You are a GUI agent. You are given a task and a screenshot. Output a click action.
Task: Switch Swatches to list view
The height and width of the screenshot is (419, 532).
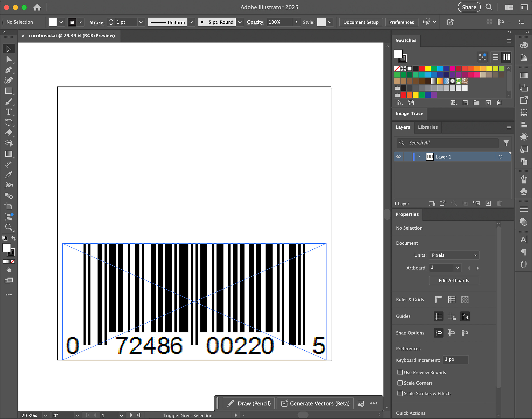[x=495, y=57]
